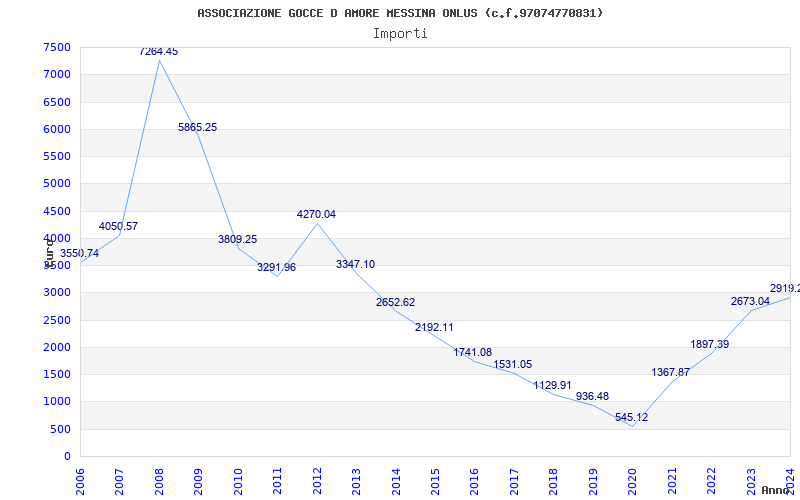
Task: Click the 1531.05 data label
Action: (x=513, y=365)
